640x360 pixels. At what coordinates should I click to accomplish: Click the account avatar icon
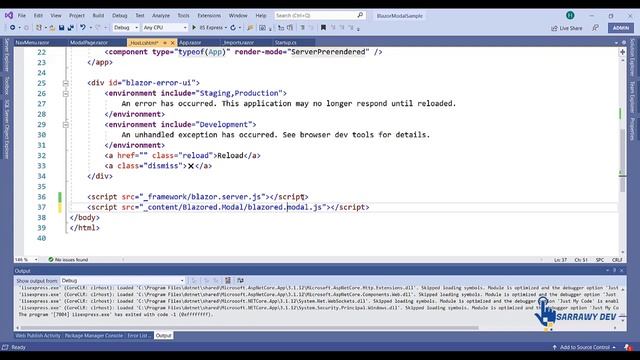click(x=570, y=16)
